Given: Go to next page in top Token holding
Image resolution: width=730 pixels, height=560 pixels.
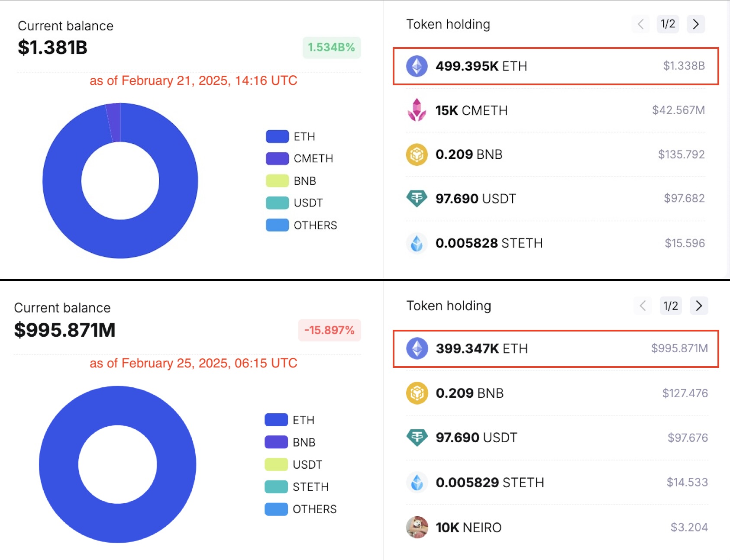Looking at the screenshot, I should pyautogui.click(x=696, y=24).
